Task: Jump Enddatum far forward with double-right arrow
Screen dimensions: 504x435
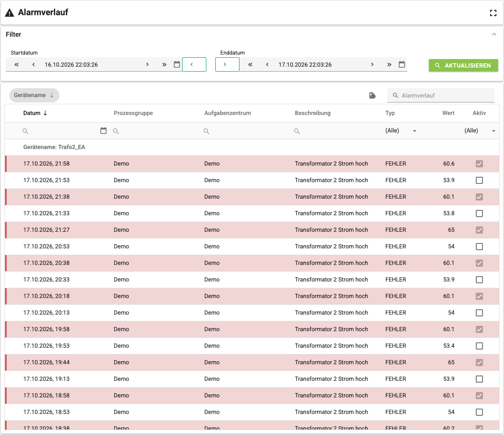Action: pyautogui.click(x=389, y=64)
